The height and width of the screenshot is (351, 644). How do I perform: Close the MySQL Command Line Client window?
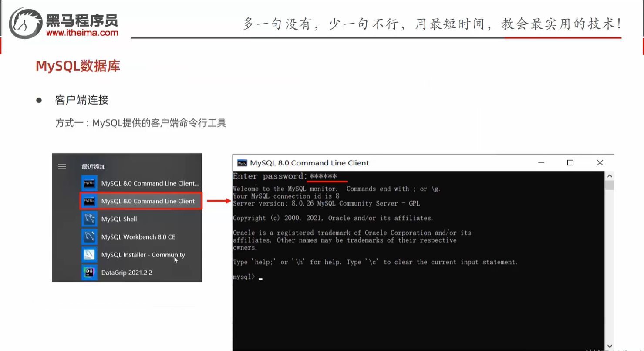pyautogui.click(x=600, y=163)
